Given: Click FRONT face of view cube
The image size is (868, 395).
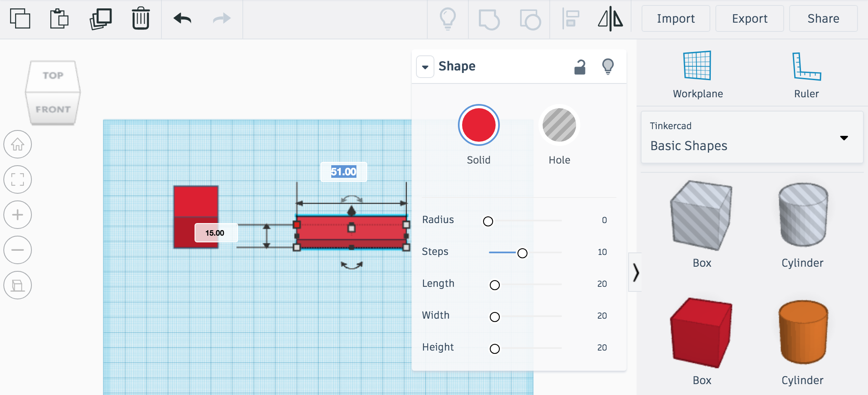Looking at the screenshot, I should (x=53, y=109).
